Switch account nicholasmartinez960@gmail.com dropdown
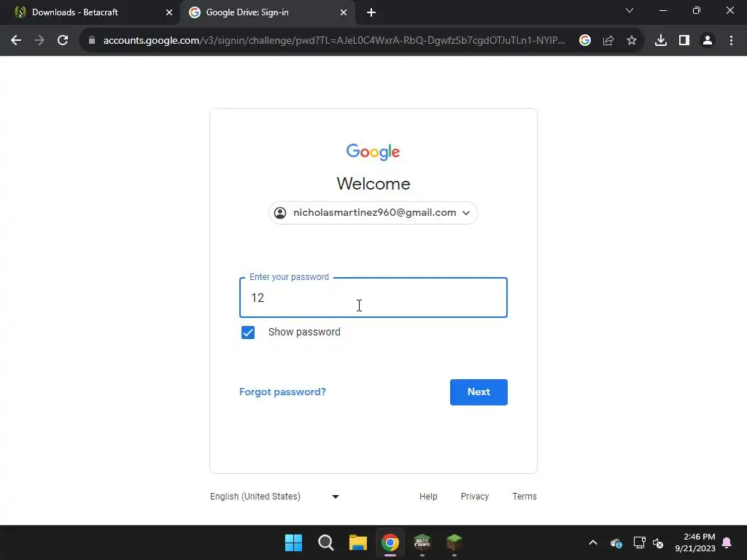Viewport: 747px width, 560px height. tap(373, 213)
